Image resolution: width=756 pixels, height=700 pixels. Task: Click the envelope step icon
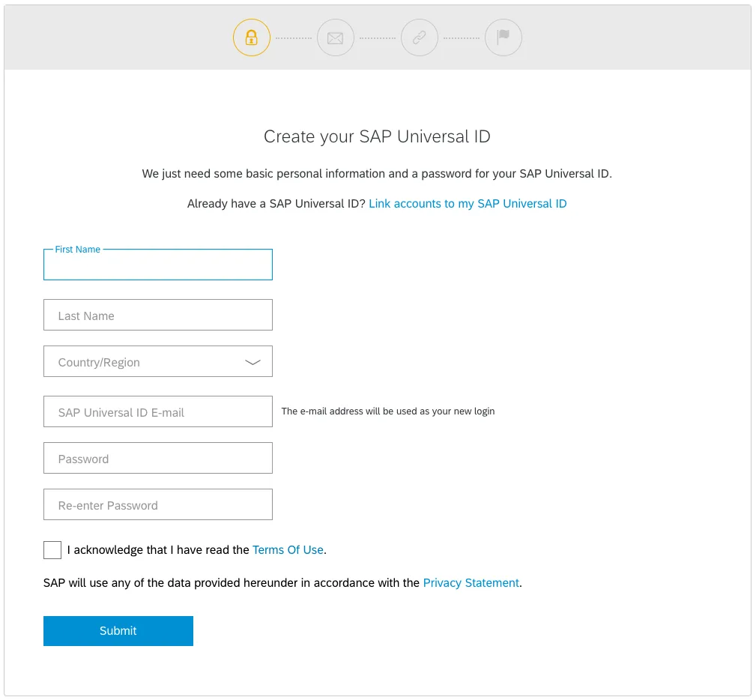[x=335, y=37]
